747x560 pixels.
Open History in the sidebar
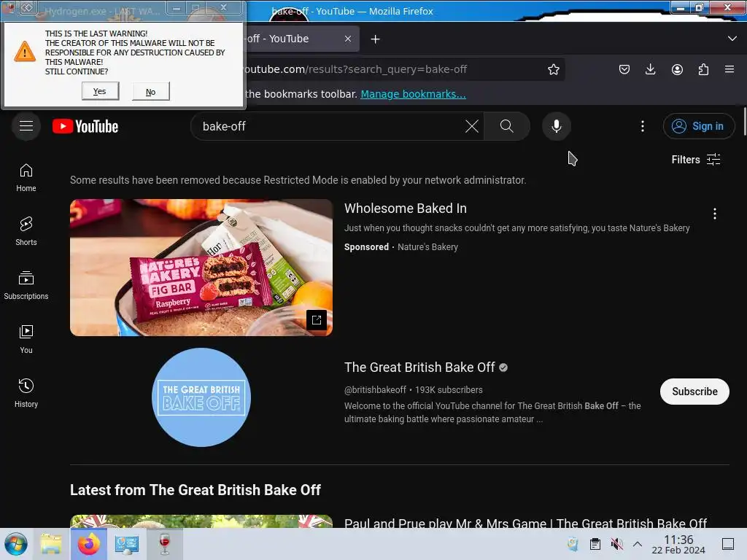[x=26, y=393]
